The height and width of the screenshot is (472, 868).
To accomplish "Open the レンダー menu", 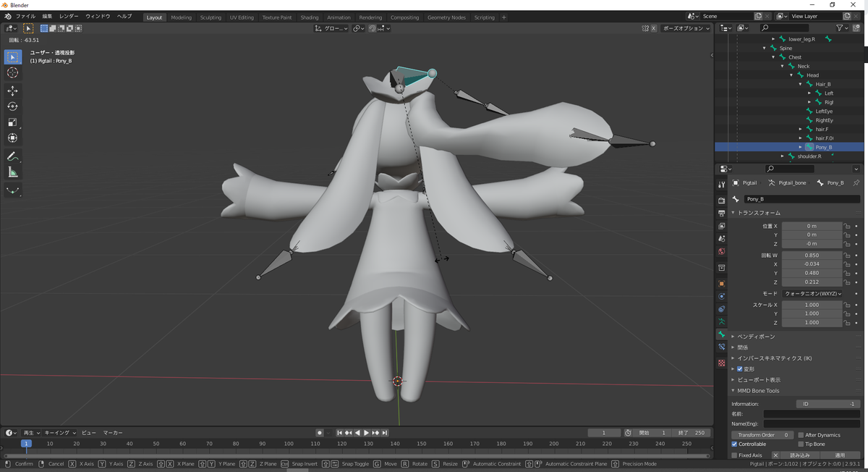I will point(69,17).
